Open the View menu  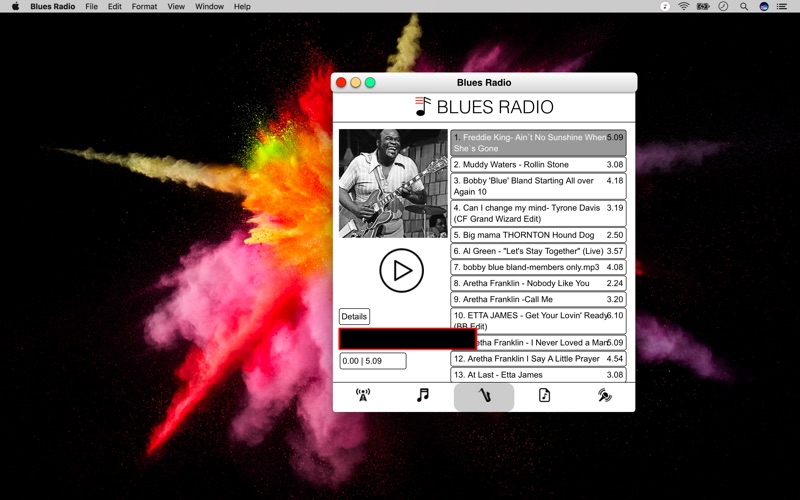(176, 7)
